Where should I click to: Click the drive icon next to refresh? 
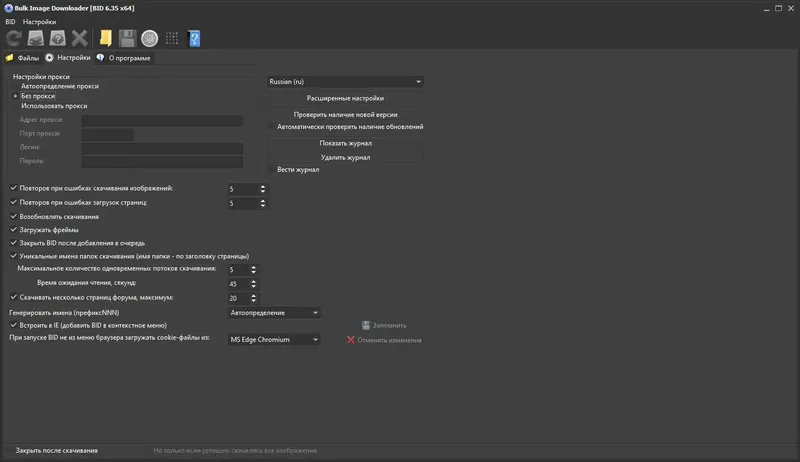(35, 39)
